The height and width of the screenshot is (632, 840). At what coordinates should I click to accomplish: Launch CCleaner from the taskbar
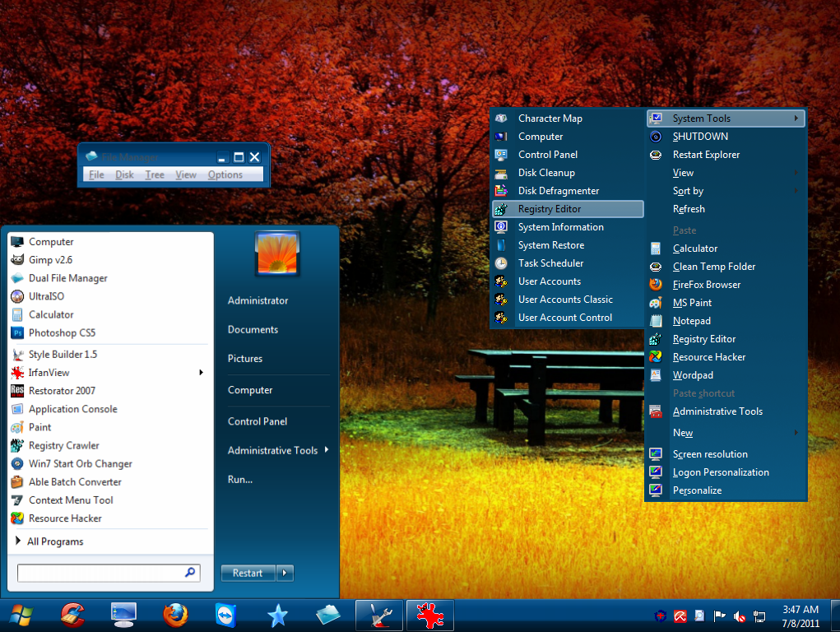point(72,615)
